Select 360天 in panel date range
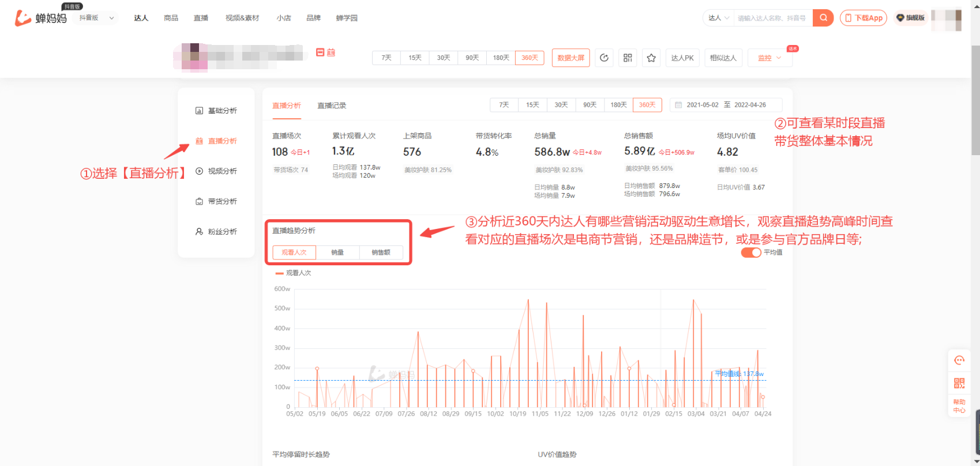 tap(647, 105)
